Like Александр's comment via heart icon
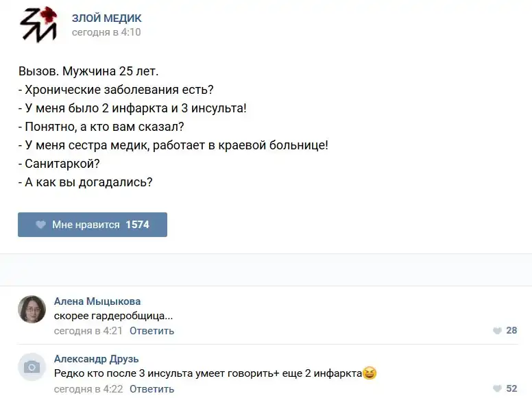Image resolution: width=532 pixels, height=398 pixels. [497, 388]
